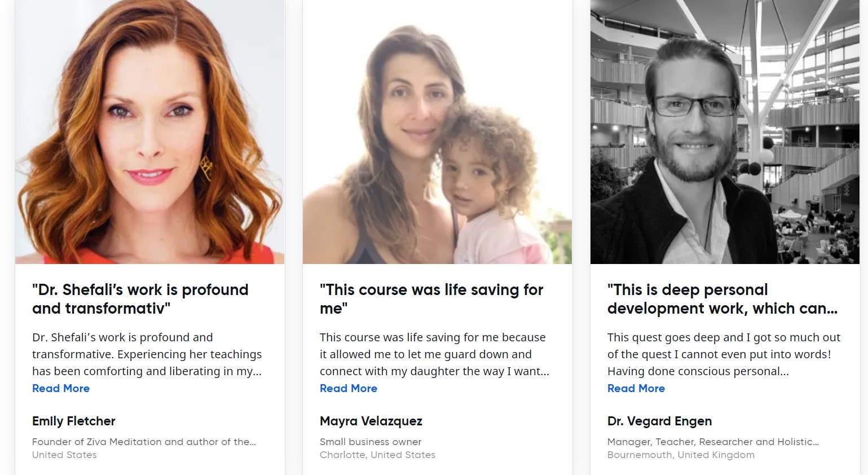Select the "Dr. Shefali's work is profound" heading
The width and height of the screenshot is (868, 475).
[x=140, y=299]
